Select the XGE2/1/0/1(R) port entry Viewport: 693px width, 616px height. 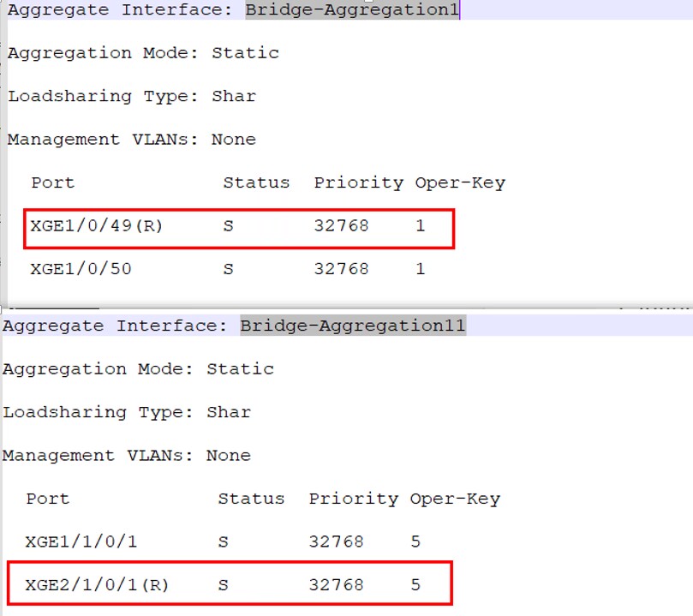tap(97, 585)
